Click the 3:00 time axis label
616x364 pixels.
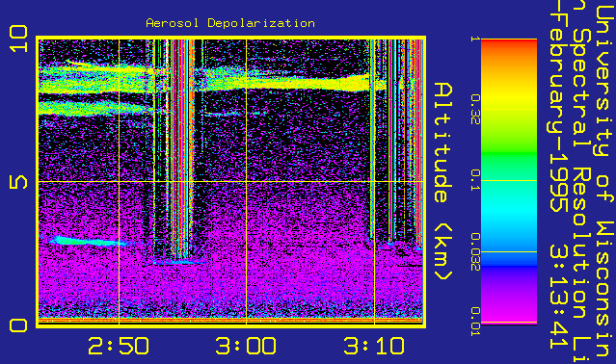coord(246,346)
